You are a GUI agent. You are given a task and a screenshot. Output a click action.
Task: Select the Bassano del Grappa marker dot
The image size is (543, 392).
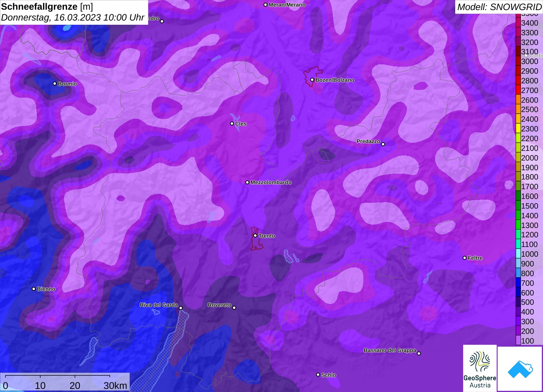(x=419, y=353)
